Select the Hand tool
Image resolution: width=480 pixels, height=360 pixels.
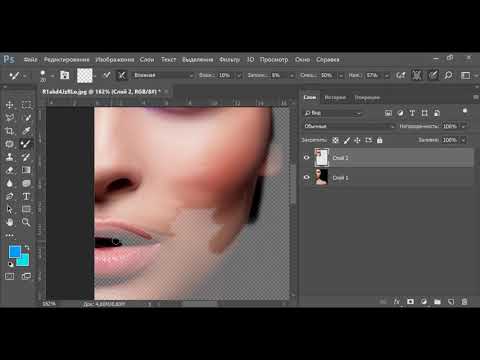(x=10, y=222)
